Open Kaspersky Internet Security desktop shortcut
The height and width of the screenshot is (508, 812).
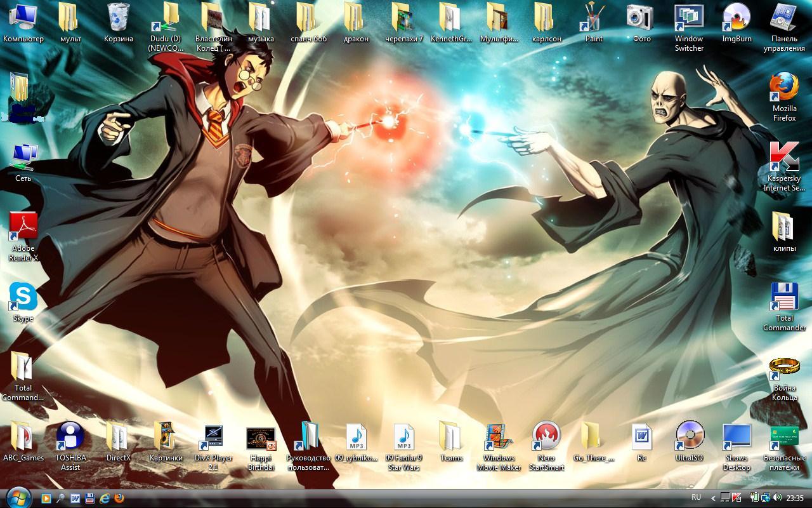(784, 166)
